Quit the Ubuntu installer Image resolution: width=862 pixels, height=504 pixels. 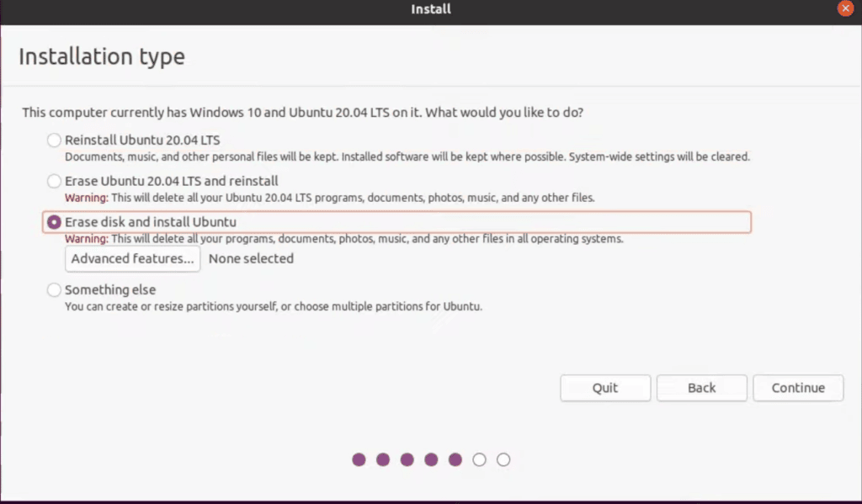605,388
